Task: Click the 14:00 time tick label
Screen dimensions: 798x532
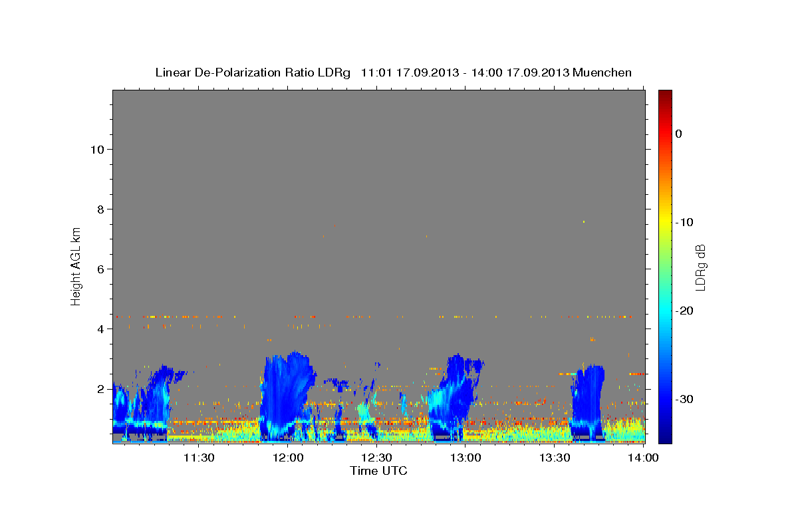Action: tap(643, 458)
